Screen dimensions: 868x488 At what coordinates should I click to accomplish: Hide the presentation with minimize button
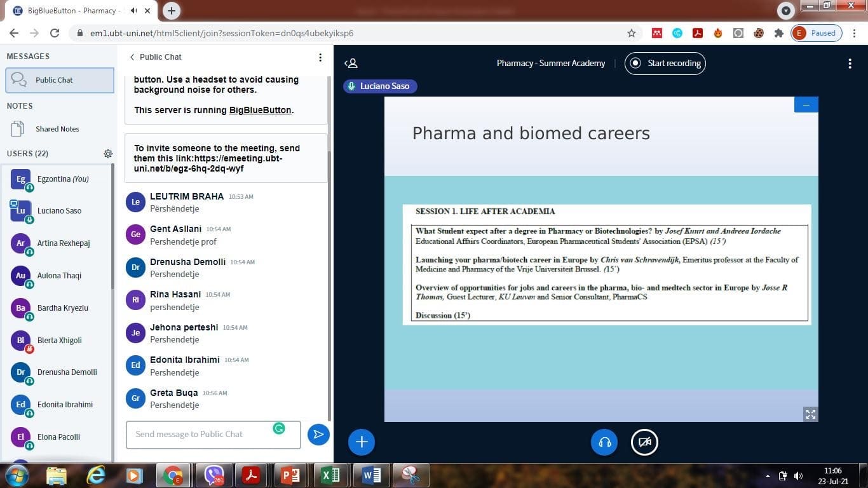[806, 105]
